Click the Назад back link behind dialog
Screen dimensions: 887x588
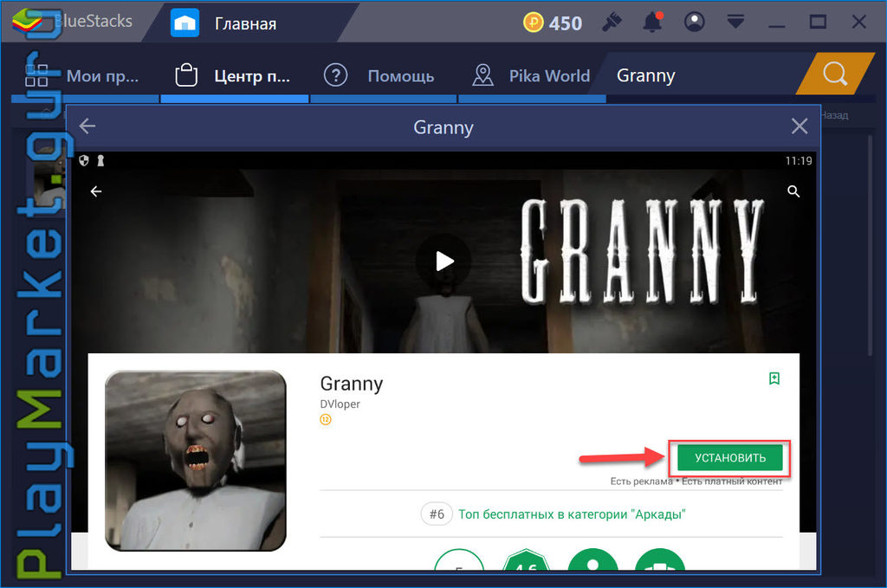pyautogui.click(x=834, y=115)
